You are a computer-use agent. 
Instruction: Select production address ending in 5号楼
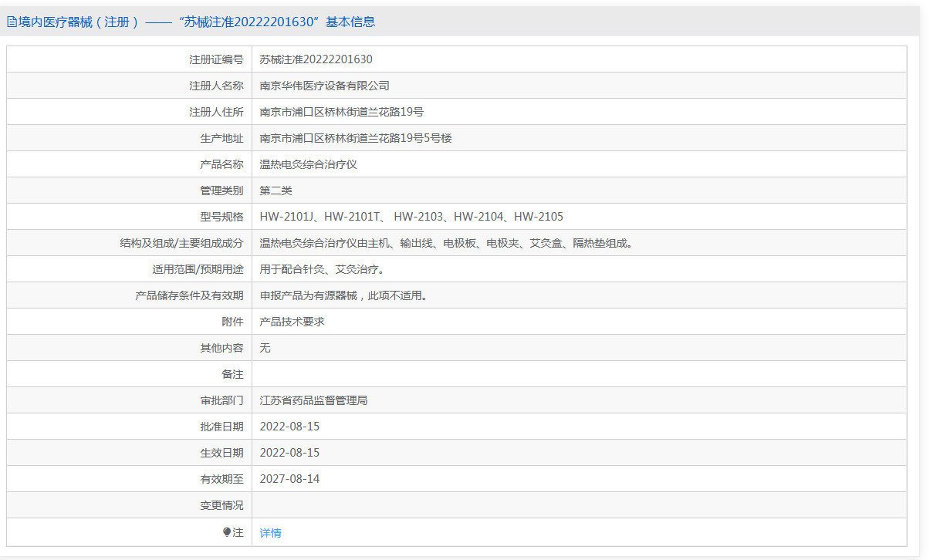(356, 138)
